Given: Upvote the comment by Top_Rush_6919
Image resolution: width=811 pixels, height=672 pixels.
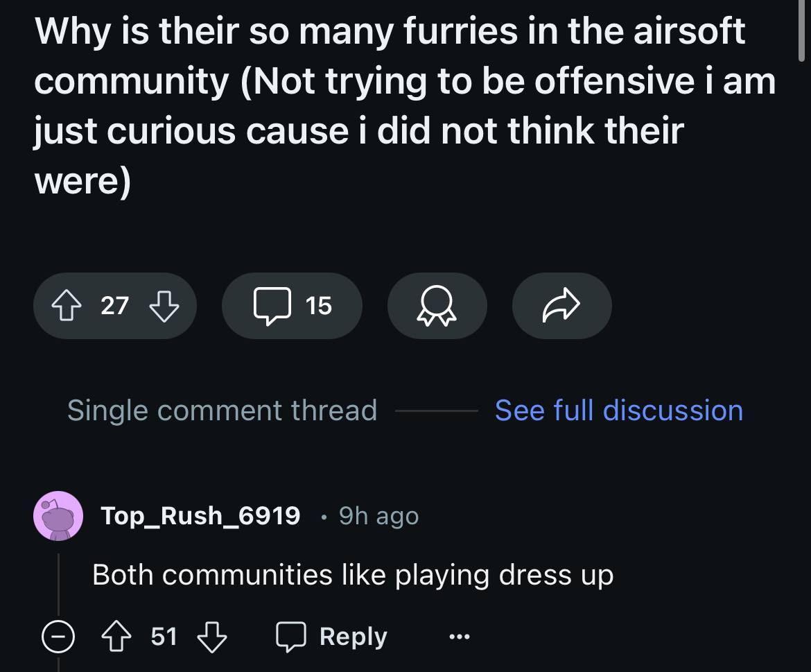Looking at the screenshot, I should coord(118,636).
